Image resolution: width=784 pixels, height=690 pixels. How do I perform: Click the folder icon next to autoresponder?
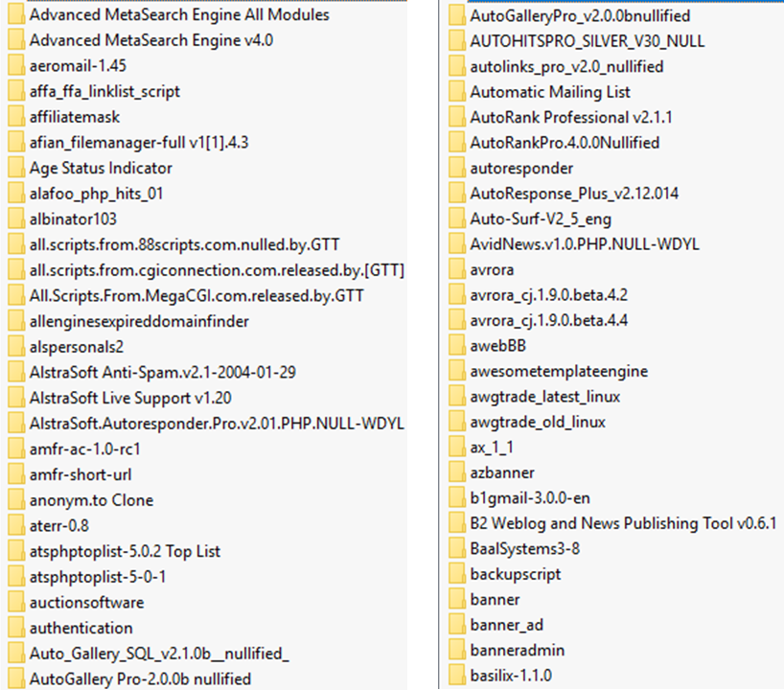coord(456,168)
